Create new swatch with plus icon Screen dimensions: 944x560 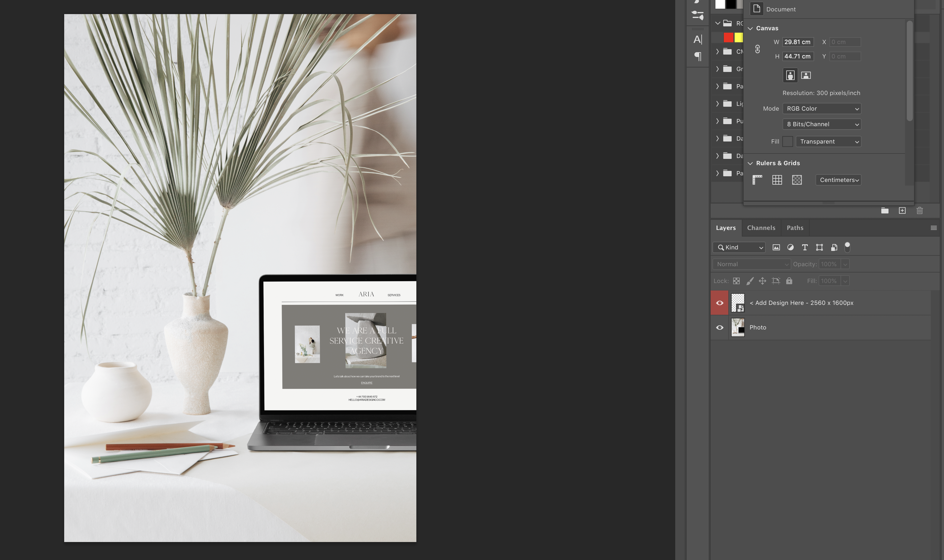point(902,210)
